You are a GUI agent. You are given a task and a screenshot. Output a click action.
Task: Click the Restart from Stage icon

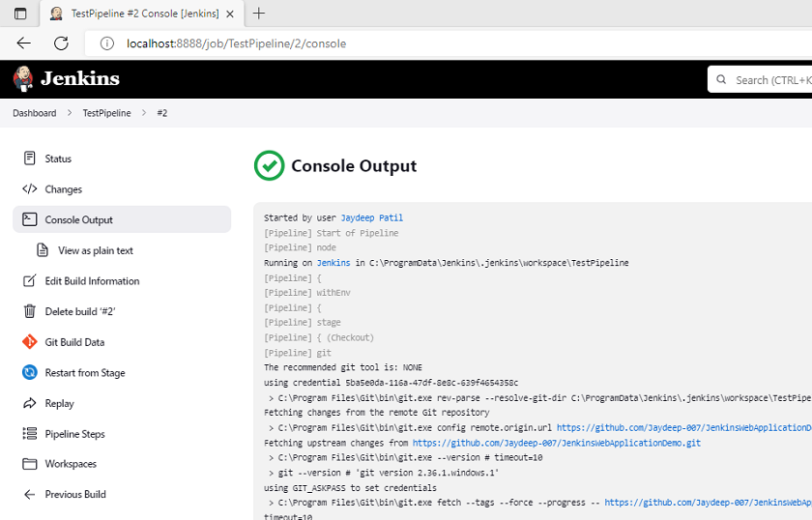coord(29,373)
